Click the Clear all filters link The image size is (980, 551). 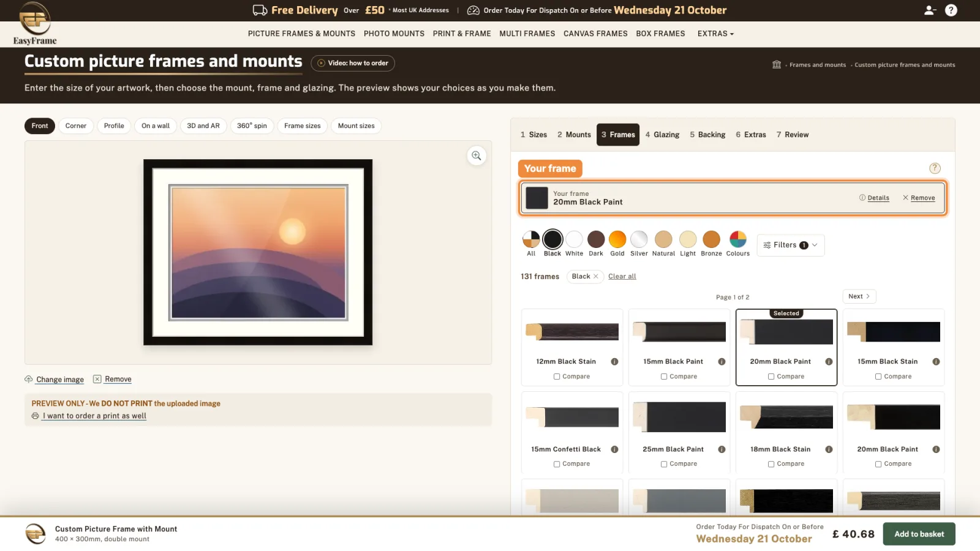click(622, 276)
